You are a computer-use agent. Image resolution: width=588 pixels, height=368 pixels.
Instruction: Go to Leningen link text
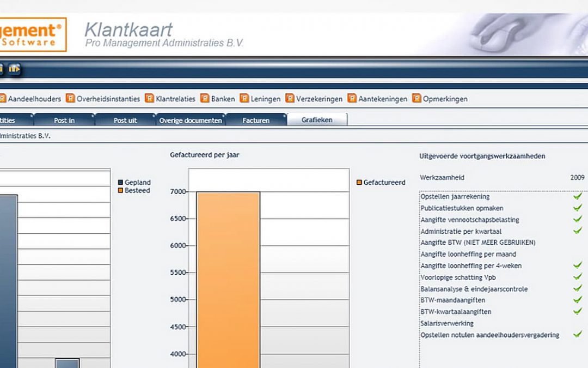266,99
